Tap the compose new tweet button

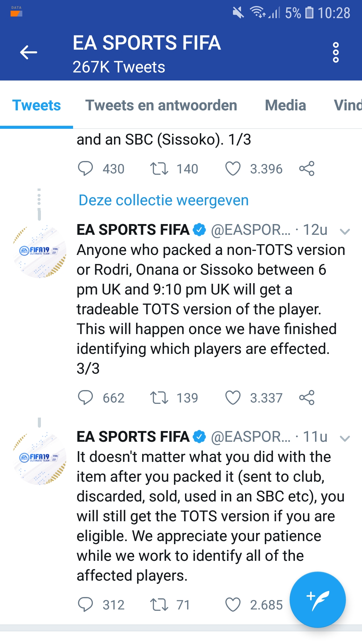[317, 599]
